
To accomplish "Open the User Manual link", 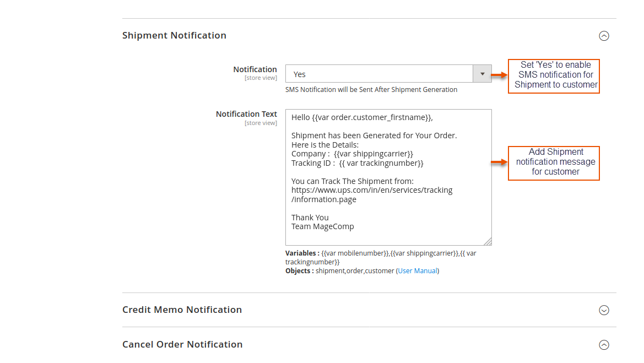I will pos(418,271).
